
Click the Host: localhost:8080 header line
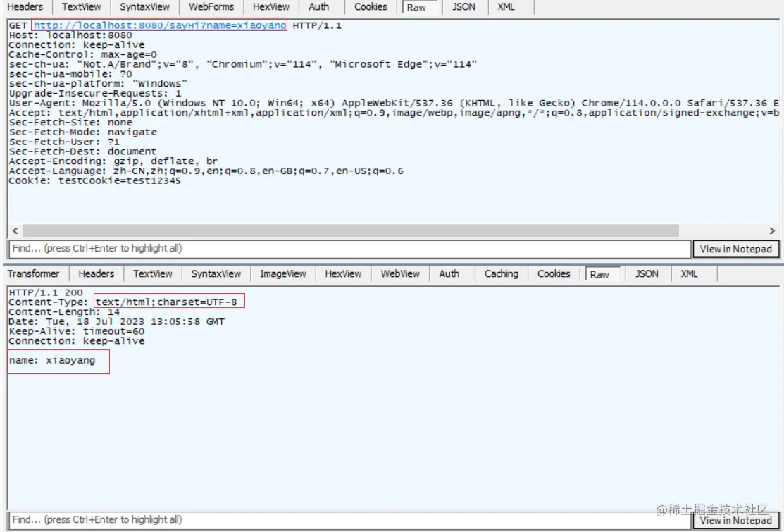tap(70, 35)
